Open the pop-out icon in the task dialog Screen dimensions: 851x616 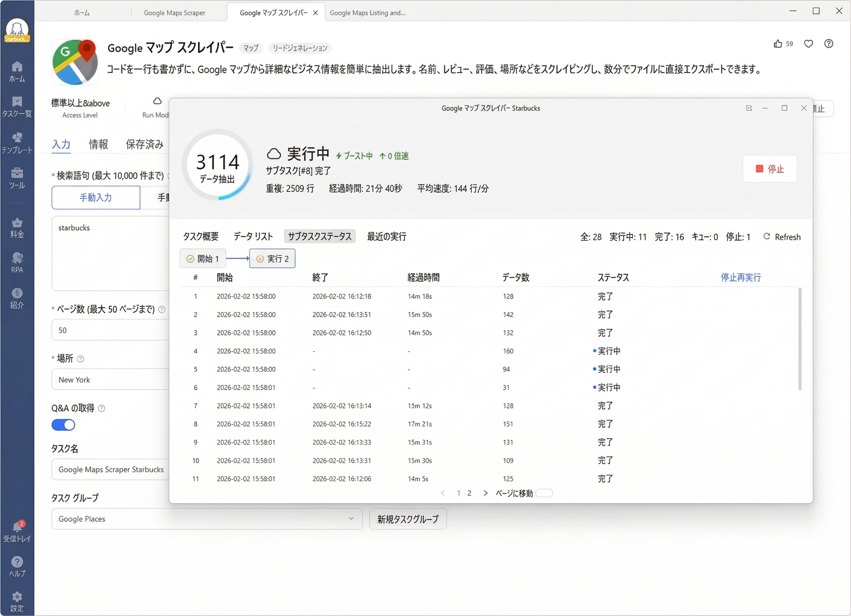[x=749, y=108]
